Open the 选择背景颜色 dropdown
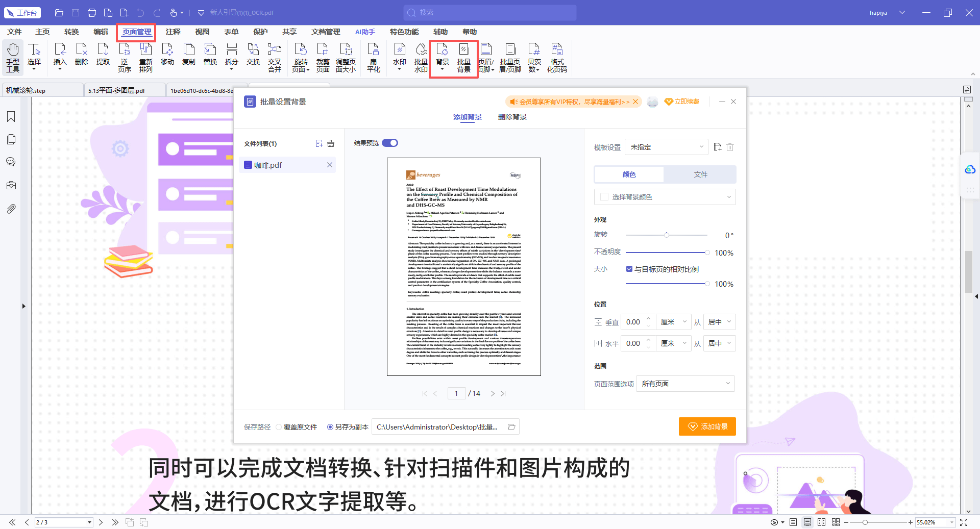The width and height of the screenshot is (980, 529). click(665, 197)
